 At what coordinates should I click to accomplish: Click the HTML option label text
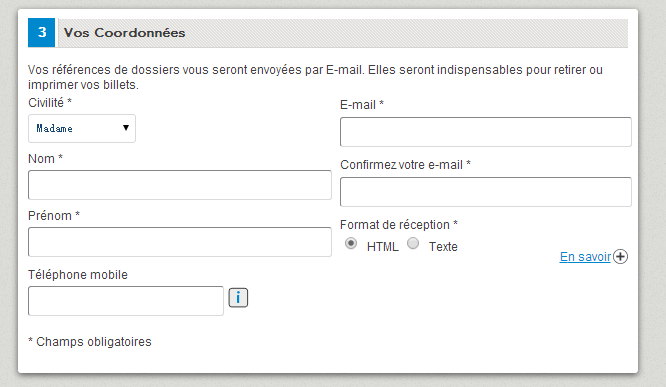[x=383, y=247]
